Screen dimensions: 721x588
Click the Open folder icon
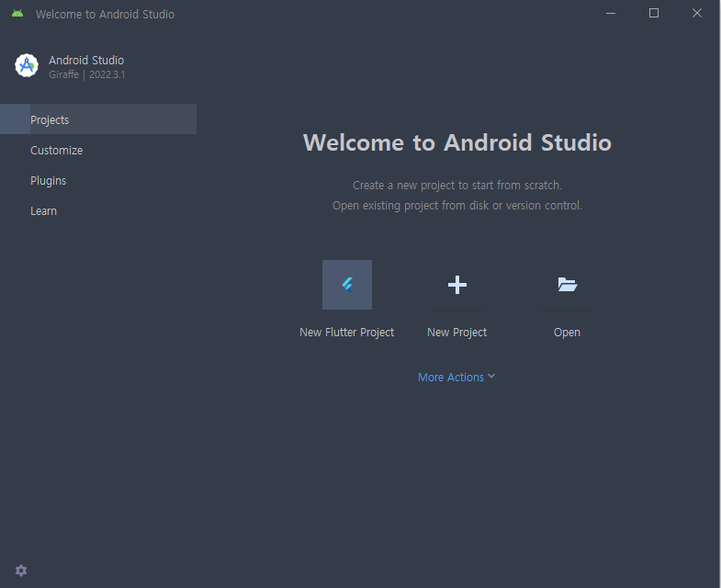click(x=567, y=285)
